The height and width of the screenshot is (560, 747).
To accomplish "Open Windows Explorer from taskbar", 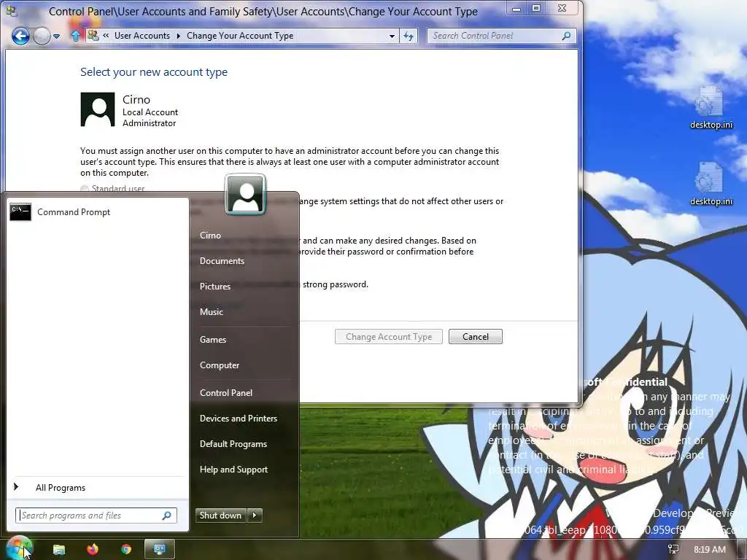I will pyautogui.click(x=58, y=550).
